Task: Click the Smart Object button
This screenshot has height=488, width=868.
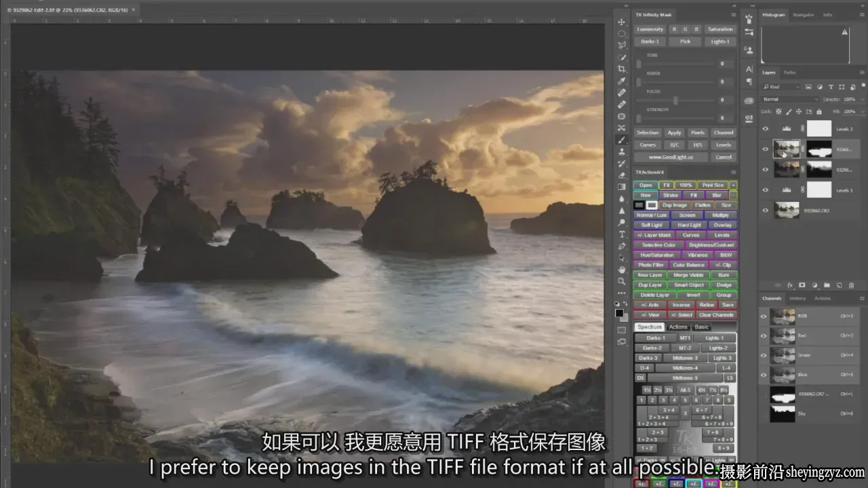Action: point(689,285)
